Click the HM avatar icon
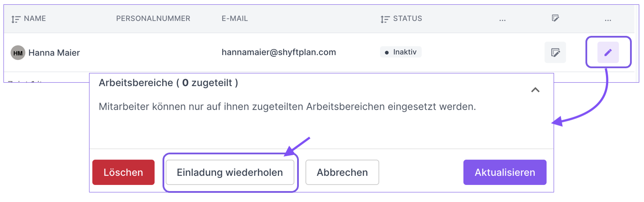 click(x=18, y=53)
